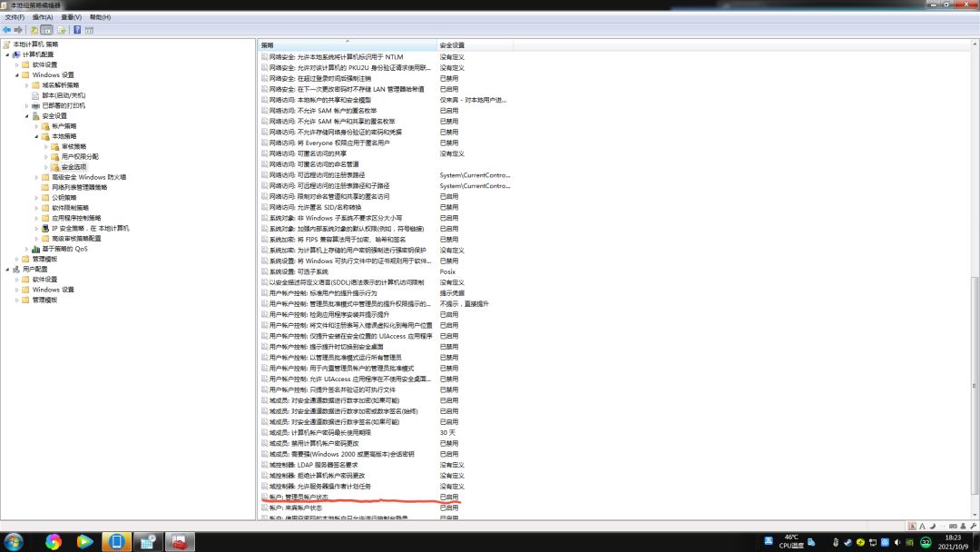Expand the 审核策略 node arrow
Viewport: 980px width, 552px height.
(x=46, y=147)
